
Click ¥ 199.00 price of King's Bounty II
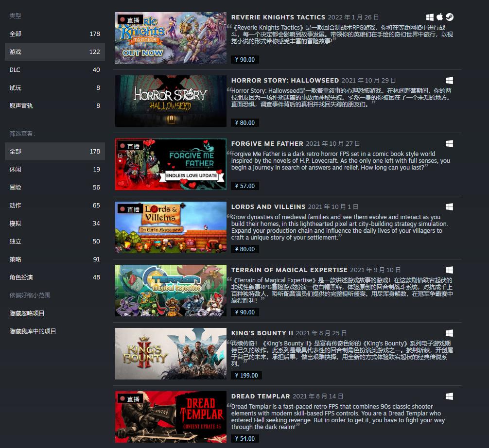pos(246,376)
